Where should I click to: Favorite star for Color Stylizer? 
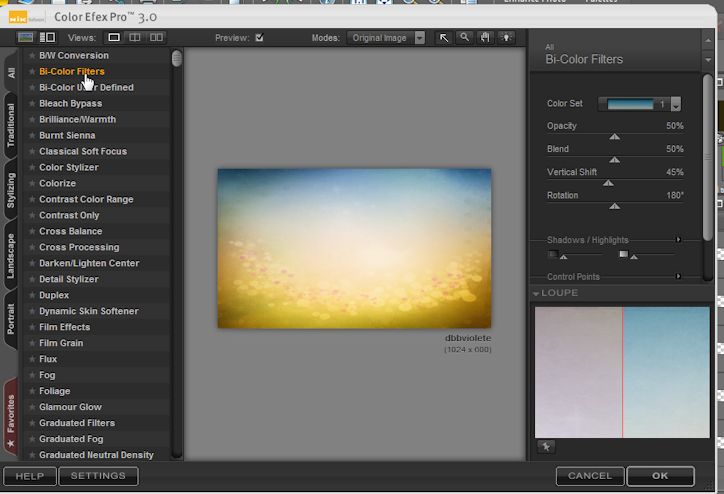(32, 167)
